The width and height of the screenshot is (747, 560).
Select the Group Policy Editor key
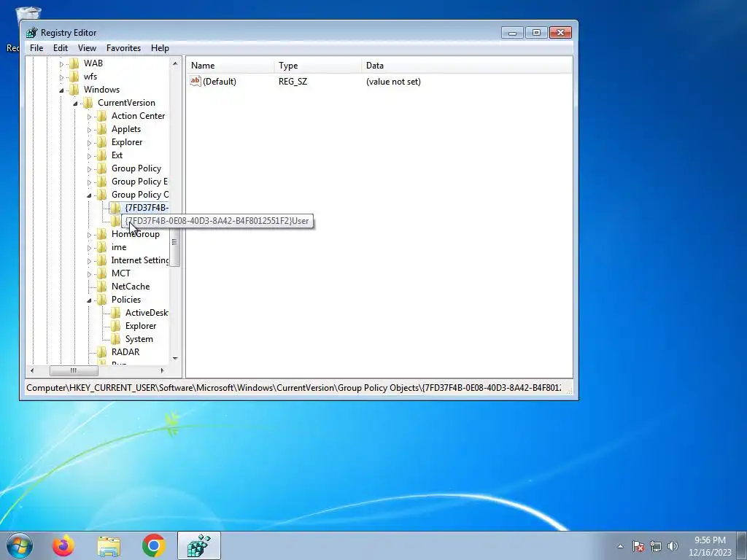click(139, 182)
